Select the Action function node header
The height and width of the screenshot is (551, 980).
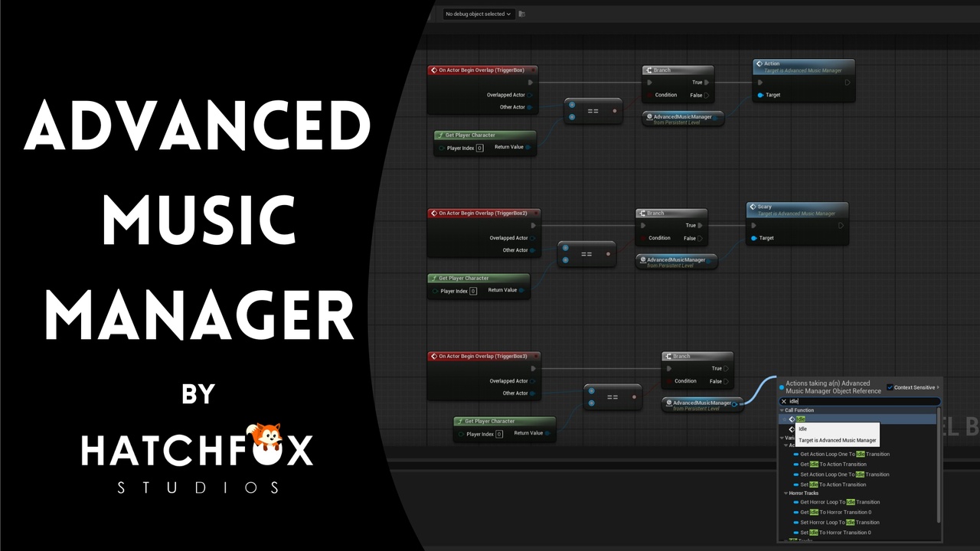[x=804, y=67]
